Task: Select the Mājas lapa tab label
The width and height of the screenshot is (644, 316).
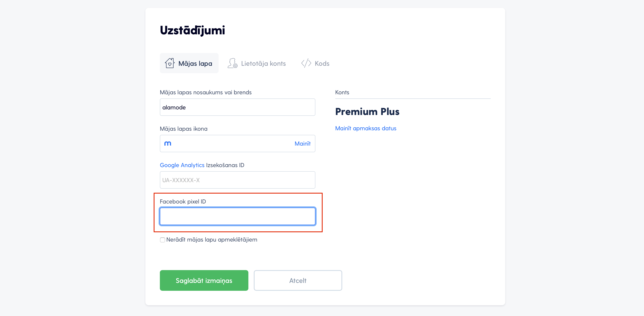Action: (195, 63)
